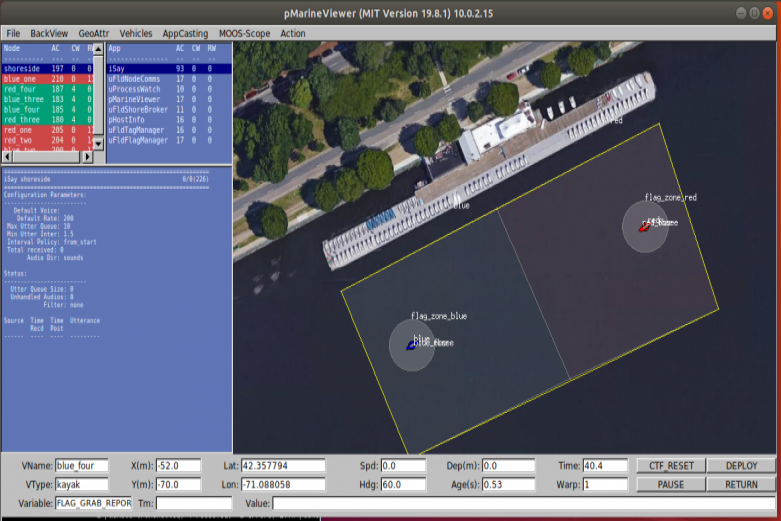Select the red_three node row
The height and width of the screenshot is (521, 781).
click(48, 120)
